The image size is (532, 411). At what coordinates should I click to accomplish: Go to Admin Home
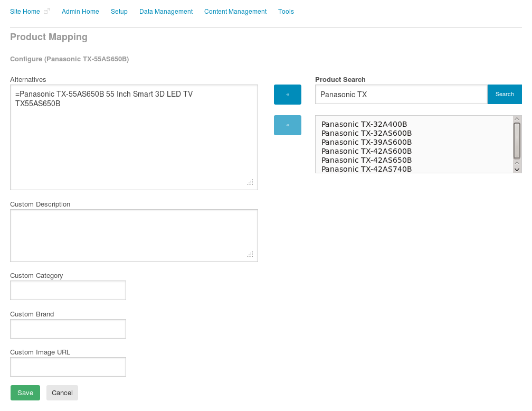pyautogui.click(x=80, y=12)
